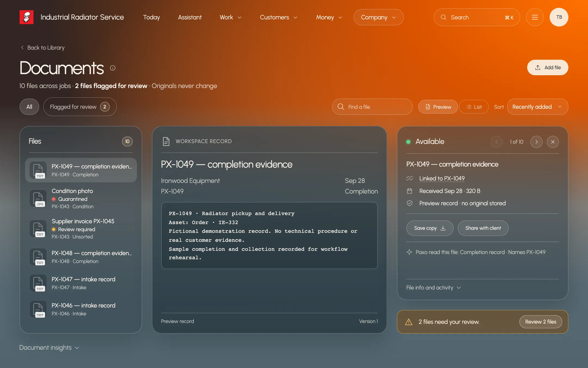Click the Save copy button
Viewport: 588px width, 368px height.
[430, 228]
